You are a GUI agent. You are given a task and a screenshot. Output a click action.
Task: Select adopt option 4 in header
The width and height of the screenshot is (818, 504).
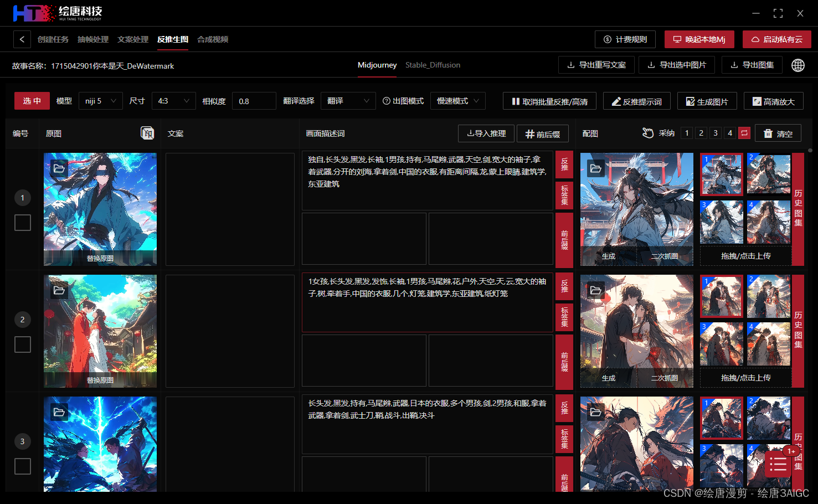pyautogui.click(x=730, y=133)
